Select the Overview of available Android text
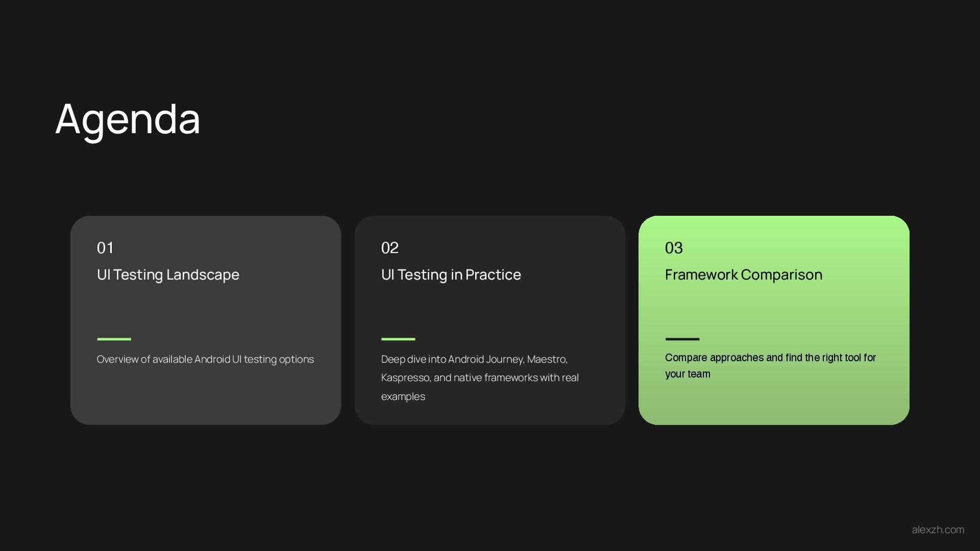 coord(205,359)
